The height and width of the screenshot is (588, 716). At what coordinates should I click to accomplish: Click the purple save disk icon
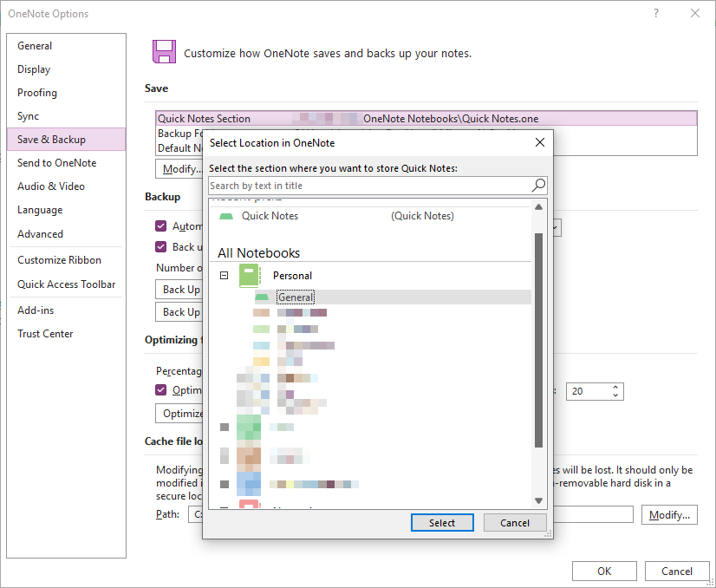click(164, 51)
